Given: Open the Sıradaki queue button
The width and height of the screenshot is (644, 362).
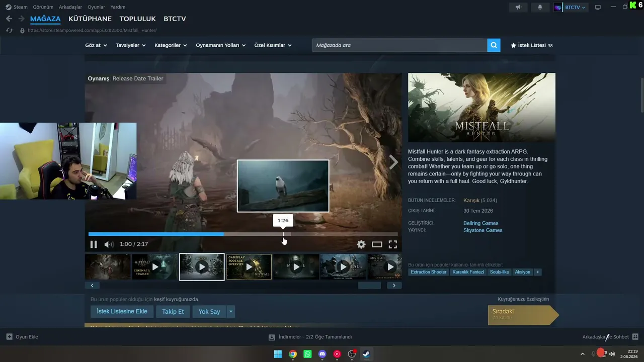Looking at the screenshot, I should [523, 315].
